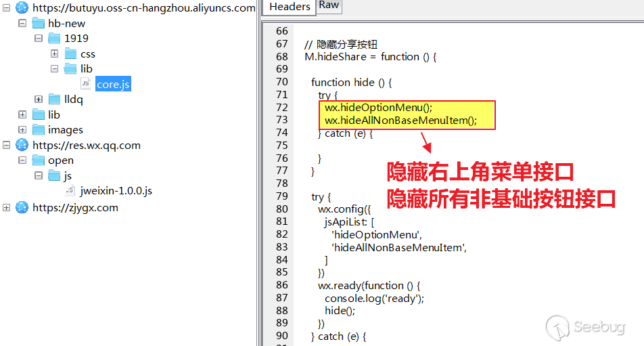Click code line 'jsApiList: ['

(x=349, y=222)
